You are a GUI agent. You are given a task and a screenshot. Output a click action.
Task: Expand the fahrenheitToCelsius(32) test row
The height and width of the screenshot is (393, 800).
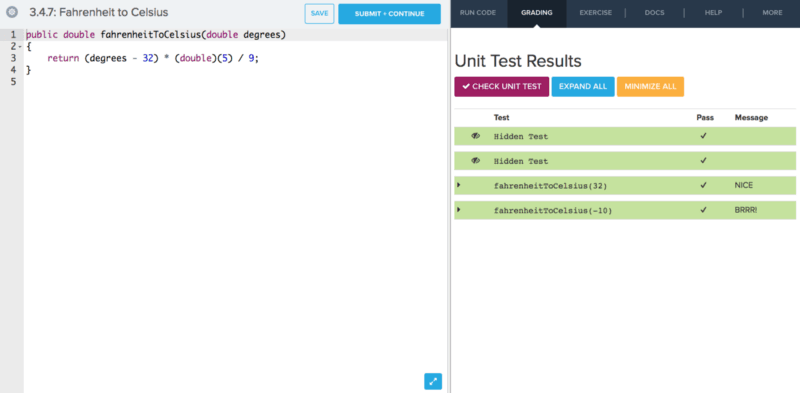coord(459,185)
